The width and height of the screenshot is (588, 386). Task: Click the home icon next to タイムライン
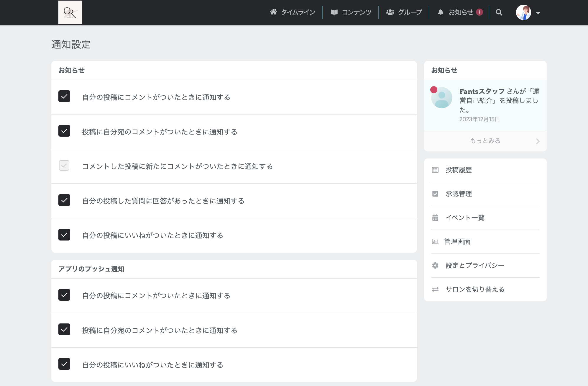click(274, 12)
